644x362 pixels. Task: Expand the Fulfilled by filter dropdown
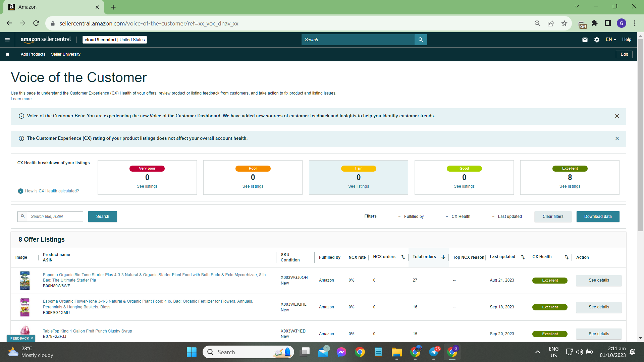click(x=411, y=217)
